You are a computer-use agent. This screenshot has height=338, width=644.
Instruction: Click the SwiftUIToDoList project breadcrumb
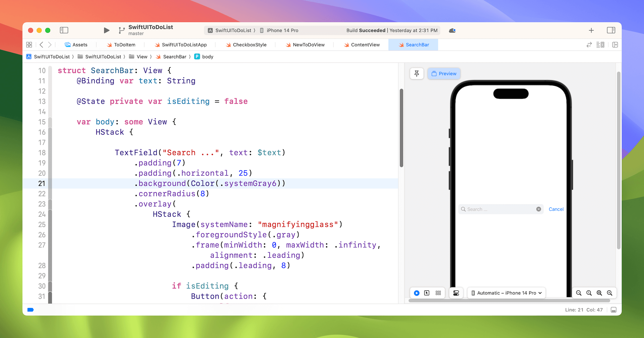tap(48, 57)
